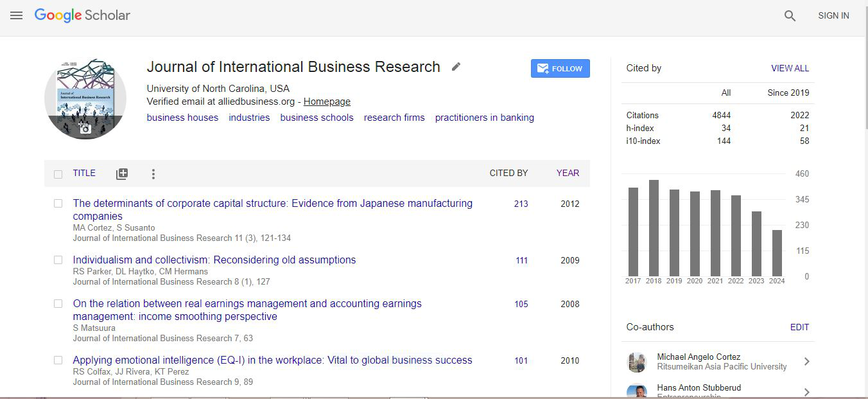Check the corporate capital structure article
The height and width of the screenshot is (399, 868).
[x=58, y=203]
